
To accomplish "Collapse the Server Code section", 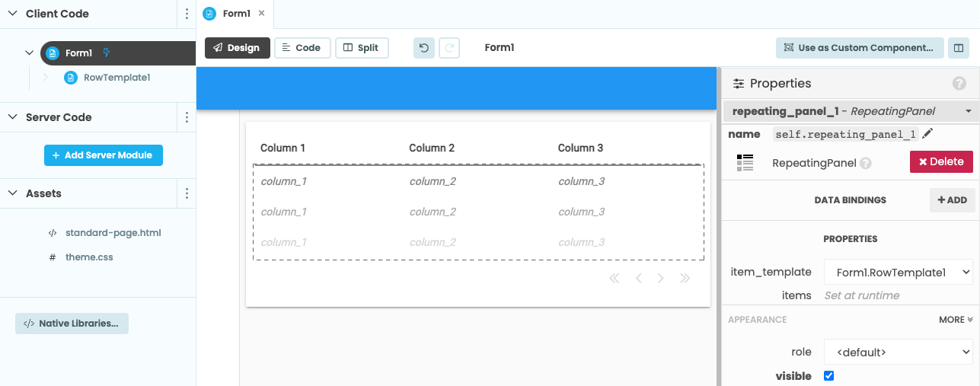I will tap(12, 117).
